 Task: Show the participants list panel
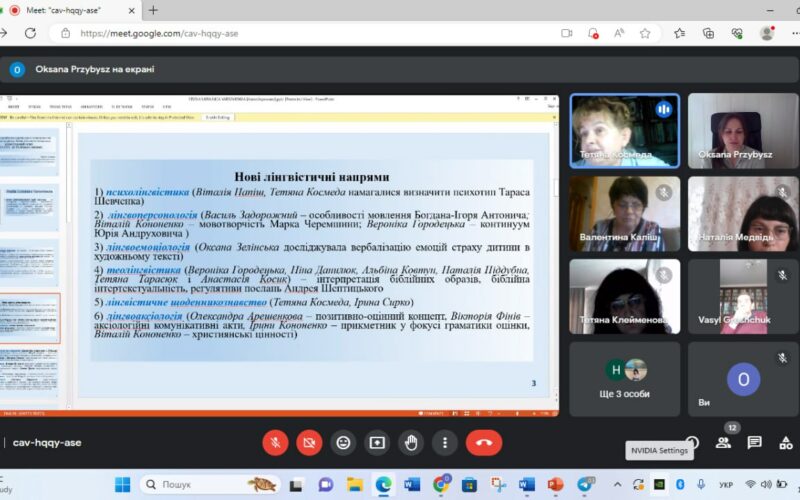coord(723,443)
